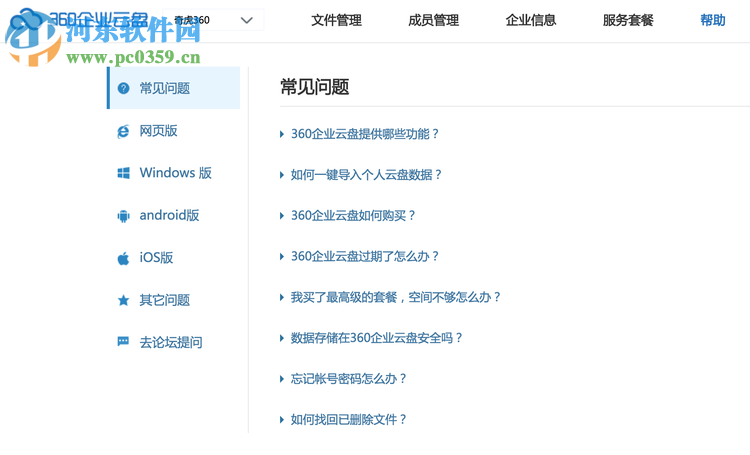Open 服务套餐 in top navigation

pyautogui.click(x=628, y=20)
